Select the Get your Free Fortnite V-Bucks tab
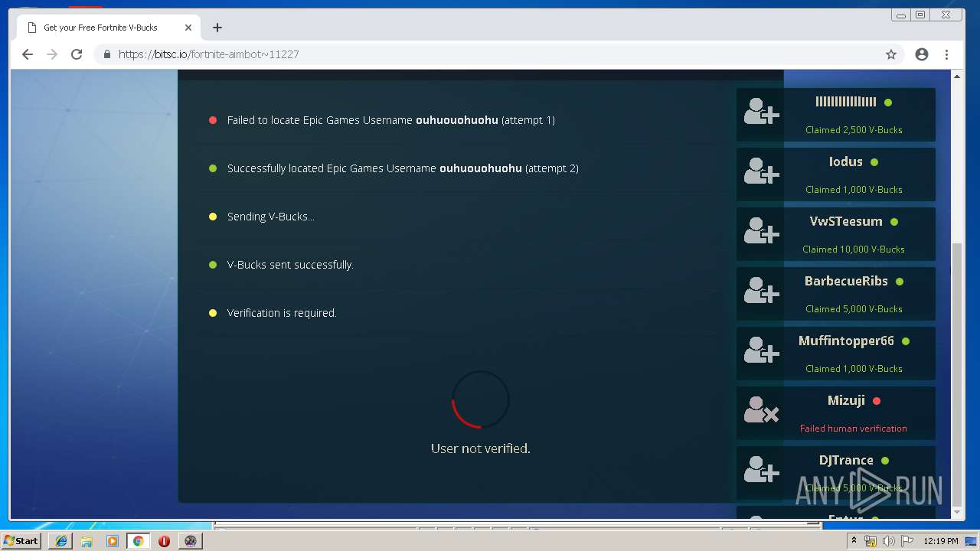 [x=109, y=28]
